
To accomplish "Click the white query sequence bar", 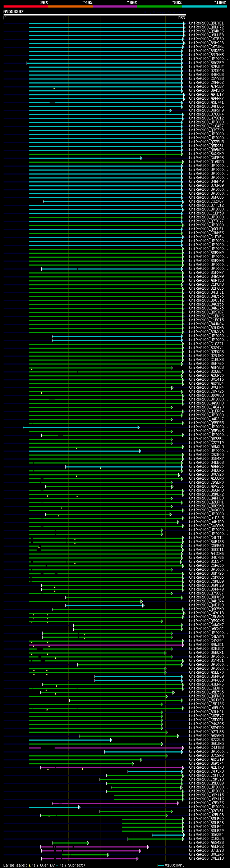I will [x=95, y=15].
